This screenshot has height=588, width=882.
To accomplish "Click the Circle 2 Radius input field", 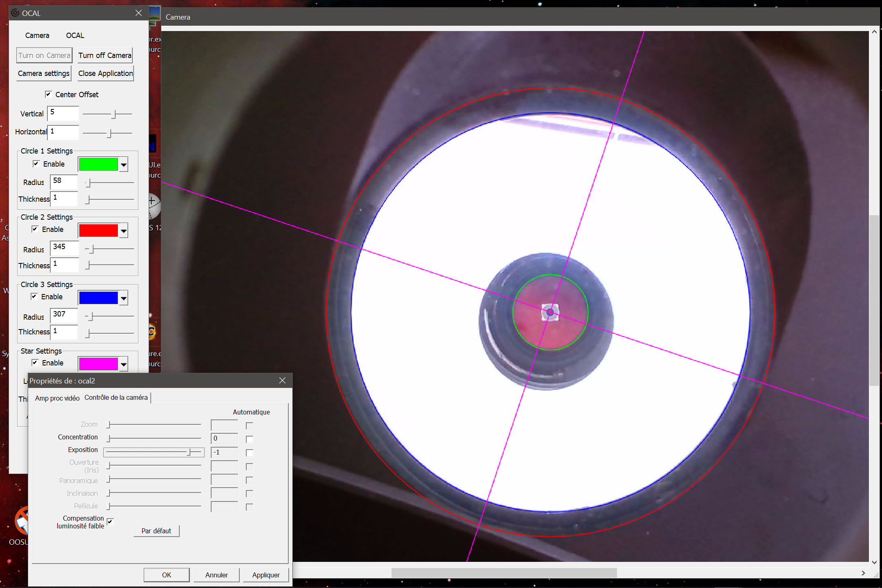I will coord(64,248).
